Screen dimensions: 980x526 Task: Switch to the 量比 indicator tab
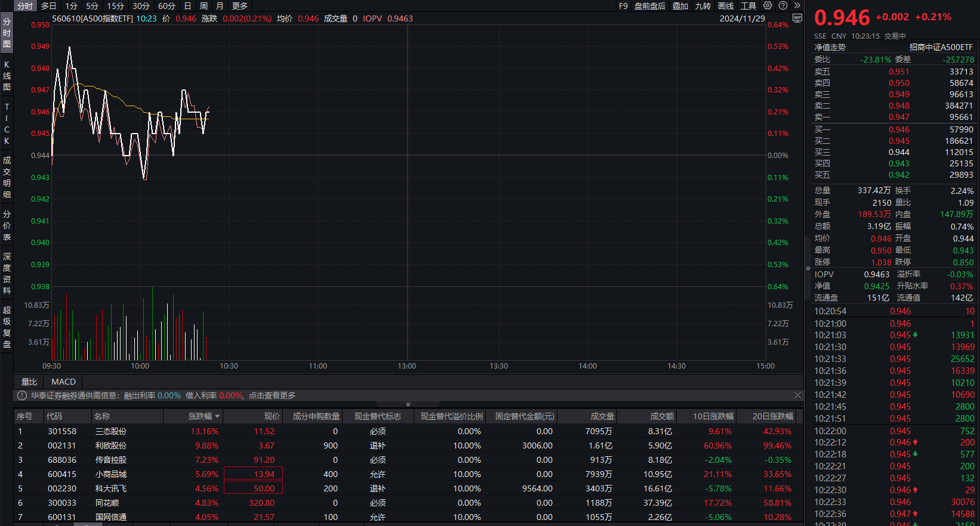coord(29,382)
